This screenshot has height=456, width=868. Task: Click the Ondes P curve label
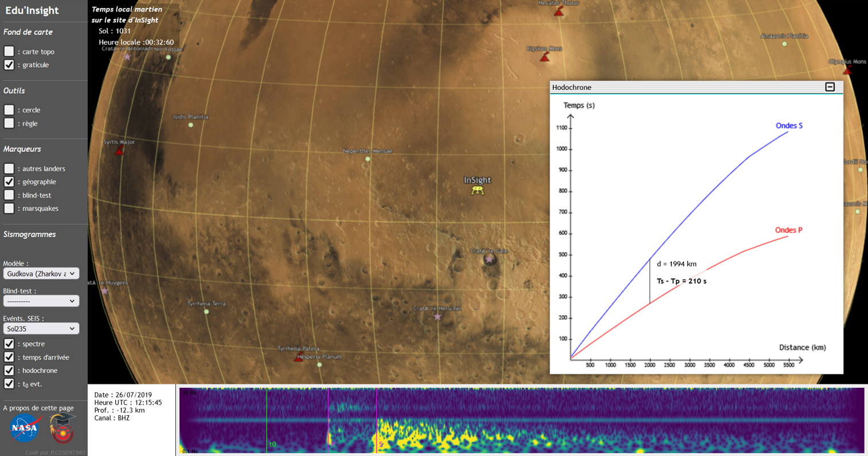coord(788,230)
